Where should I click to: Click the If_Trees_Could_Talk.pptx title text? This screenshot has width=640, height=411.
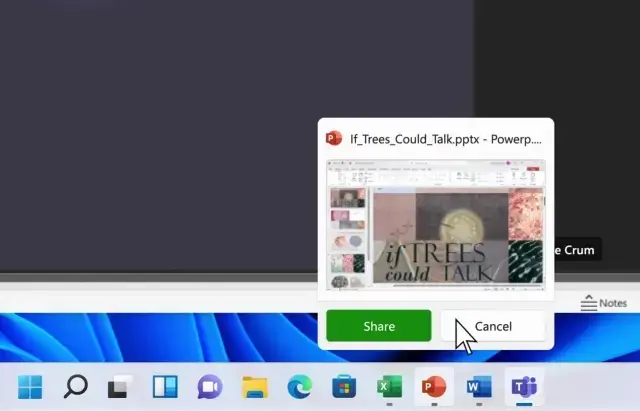pyautogui.click(x=446, y=139)
